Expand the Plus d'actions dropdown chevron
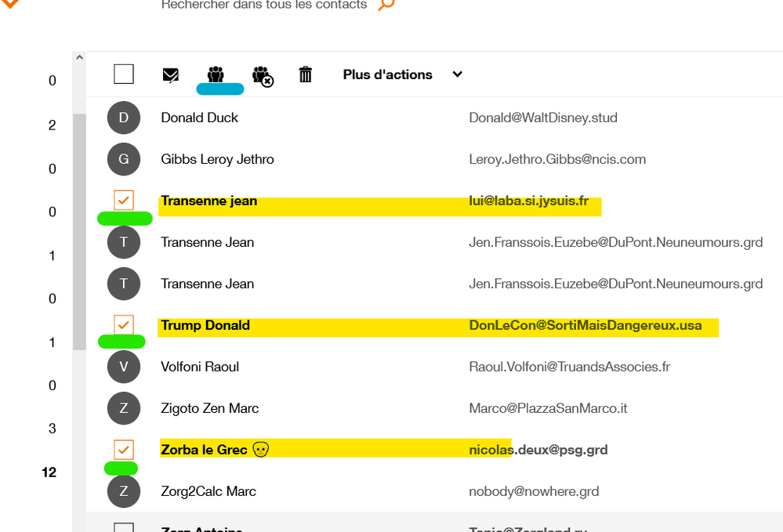 pos(457,74)
